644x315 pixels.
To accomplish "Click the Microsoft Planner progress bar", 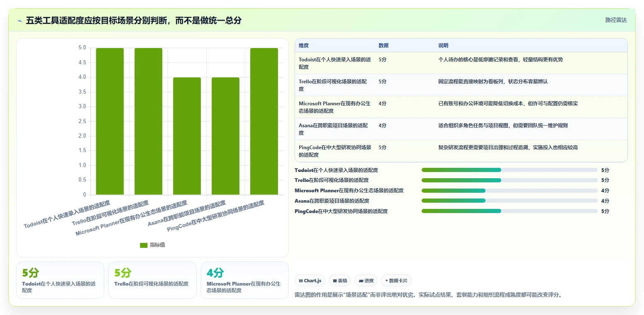I will 510,191.
